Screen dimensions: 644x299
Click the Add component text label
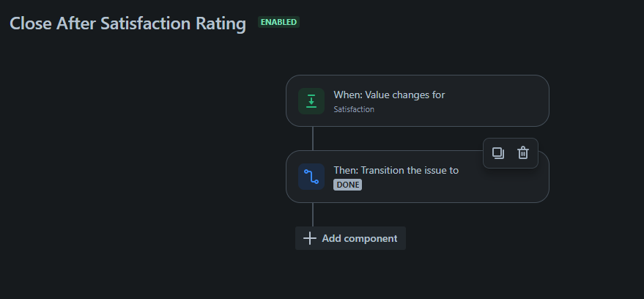(360, 238)
